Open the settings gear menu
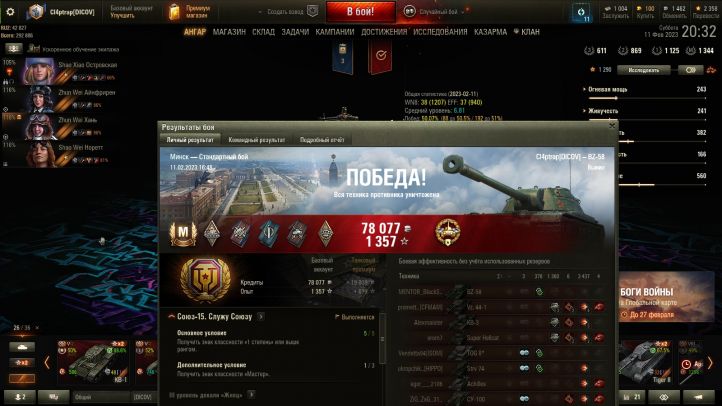Image resolution: width=722 pixels, height=406 pixels. 10,12
